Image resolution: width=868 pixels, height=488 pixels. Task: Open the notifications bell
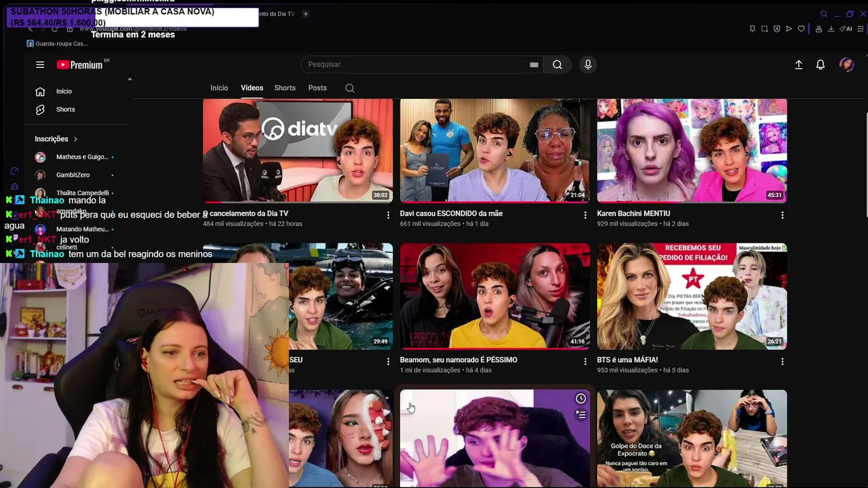821,64
